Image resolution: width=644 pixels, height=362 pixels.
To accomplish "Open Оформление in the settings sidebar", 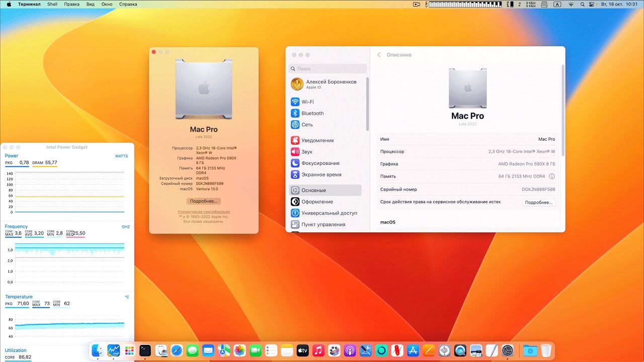I will pyautogui.click(x=326, y=202).
